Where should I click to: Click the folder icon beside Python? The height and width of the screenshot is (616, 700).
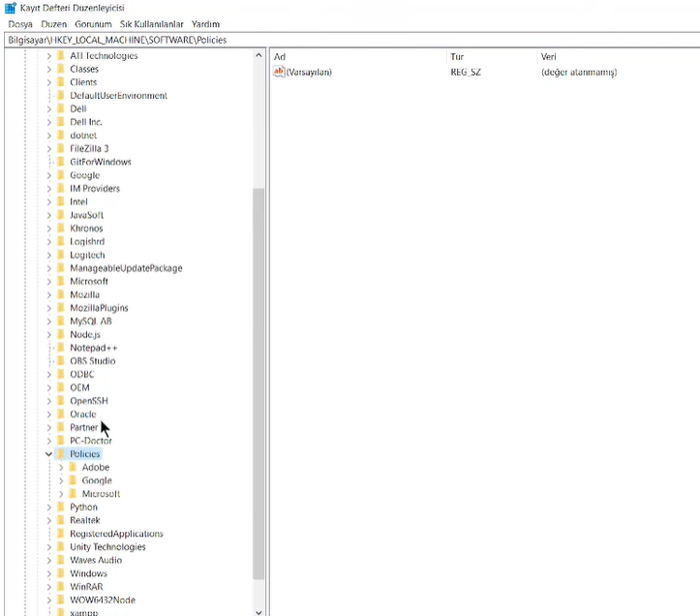(x=60, y=508)
